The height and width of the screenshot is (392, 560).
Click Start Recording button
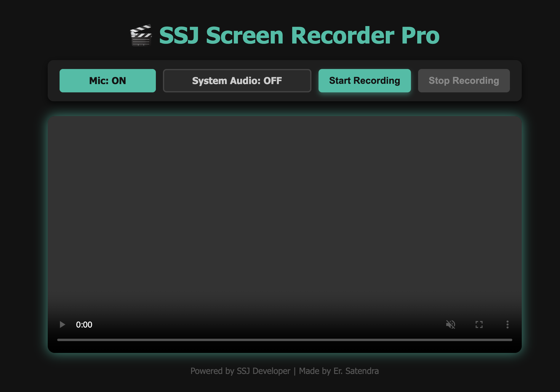point(364,81)
